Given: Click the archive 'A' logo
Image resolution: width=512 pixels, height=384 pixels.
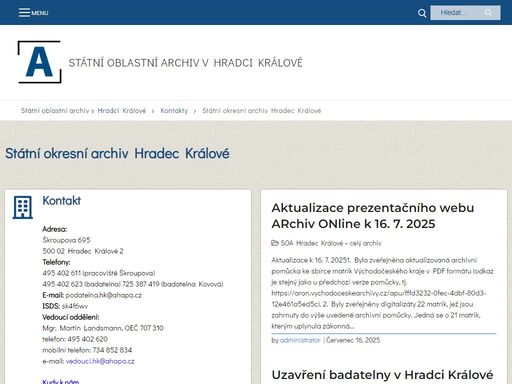Looking at the screenshot, I should pyautogui.click(x=39, y=62).
